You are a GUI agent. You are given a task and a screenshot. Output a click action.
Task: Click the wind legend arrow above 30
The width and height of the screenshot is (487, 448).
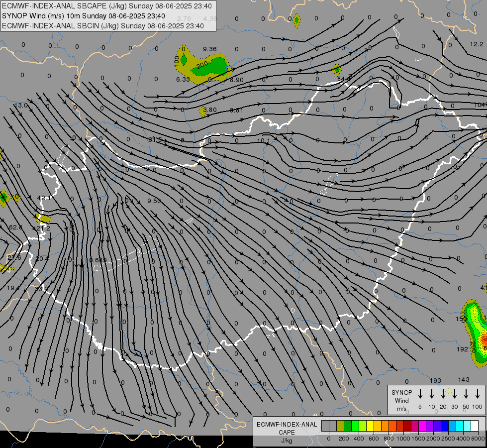click(455, 393)
